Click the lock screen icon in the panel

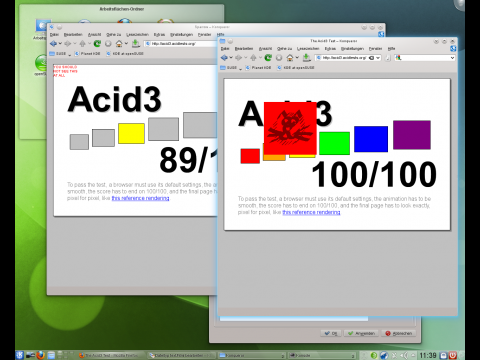tap(444, 355)
